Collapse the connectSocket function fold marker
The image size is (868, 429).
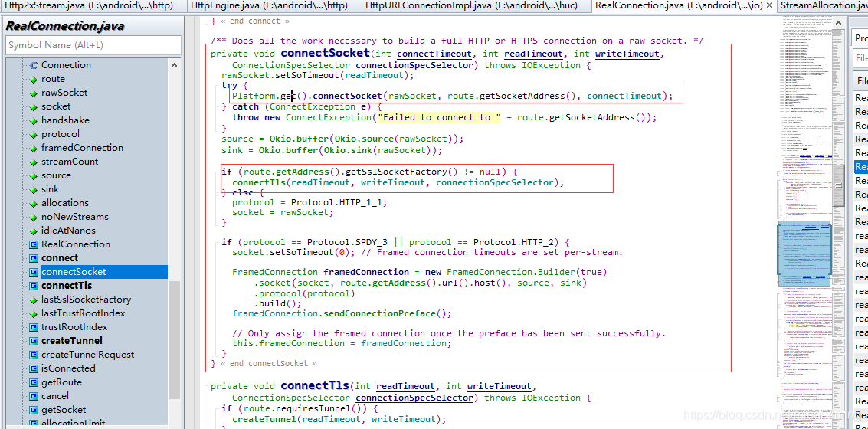click(x=207, y=54)
